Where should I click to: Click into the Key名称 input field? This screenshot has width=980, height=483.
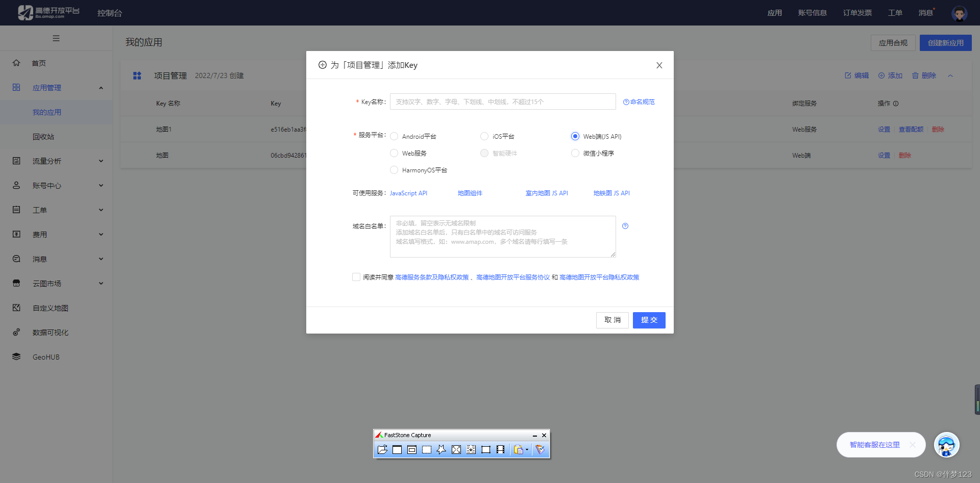pyautogui.click(x=503, y=101)
